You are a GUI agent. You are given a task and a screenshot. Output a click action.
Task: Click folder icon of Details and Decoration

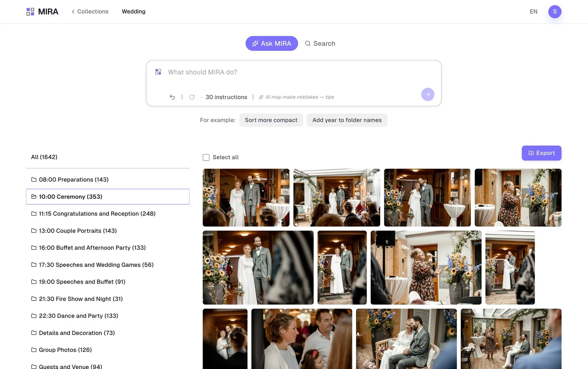[x=34, y=333]
